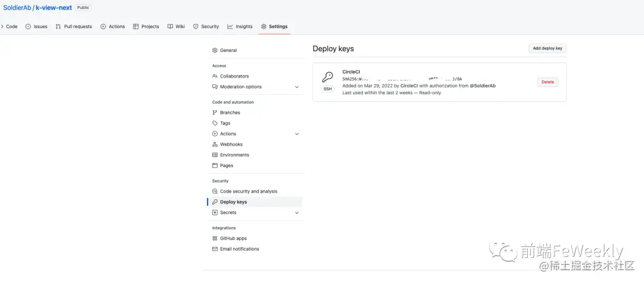The height and width of the screenshot is (281, 644).
Task: Click the @SoldierAb authorization link
Action: (x=482, y=86)
